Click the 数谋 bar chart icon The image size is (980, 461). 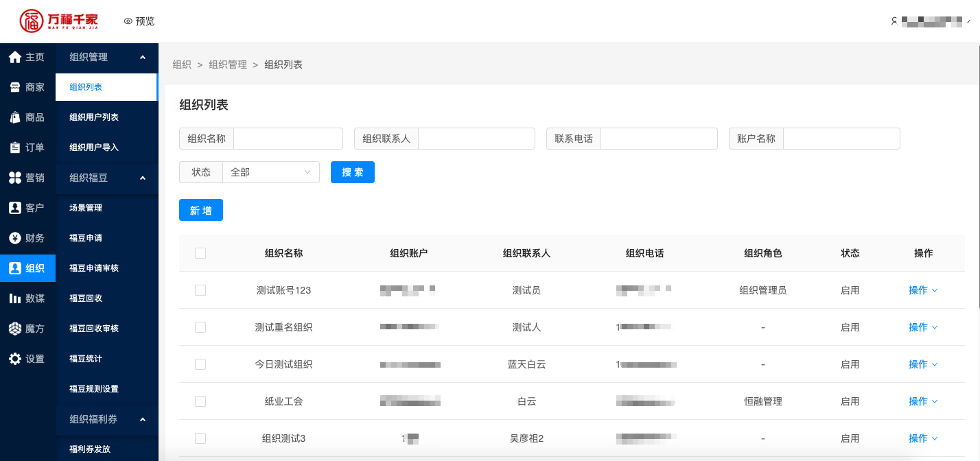click(x=15, y=298)
